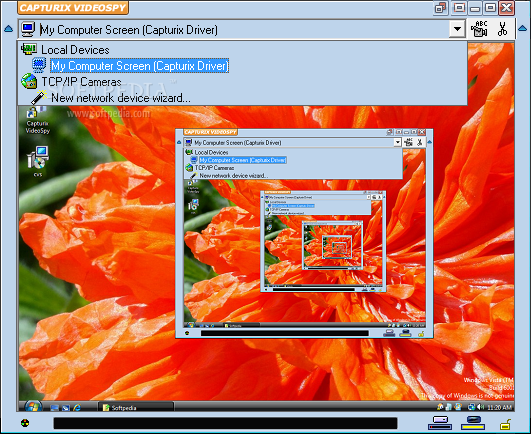Toggle the yellow padlock icon
The image size is (531, 434).
coord(506,424)
